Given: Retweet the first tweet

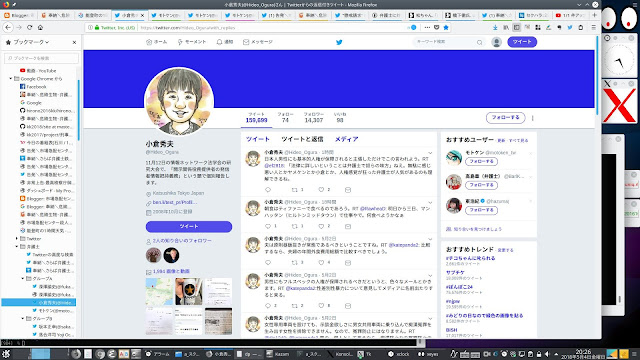Looking at the screenshot, I should pos(294,190).
